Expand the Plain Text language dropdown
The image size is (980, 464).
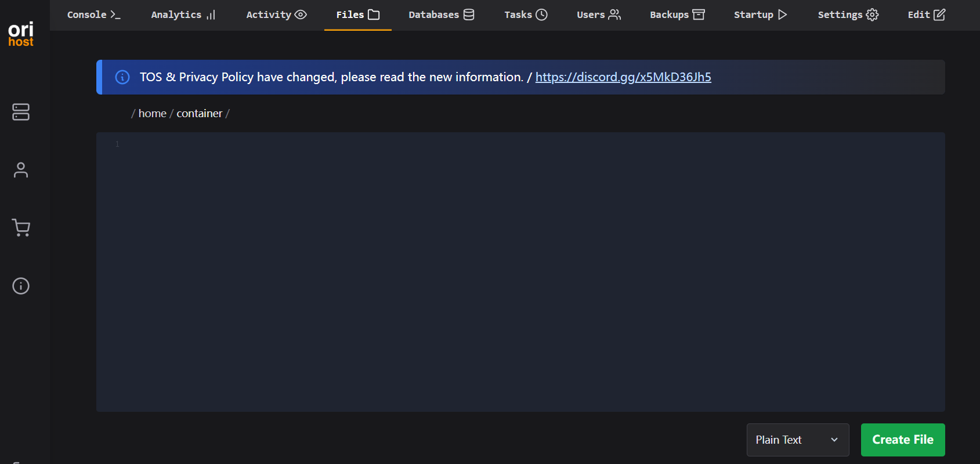797,440
